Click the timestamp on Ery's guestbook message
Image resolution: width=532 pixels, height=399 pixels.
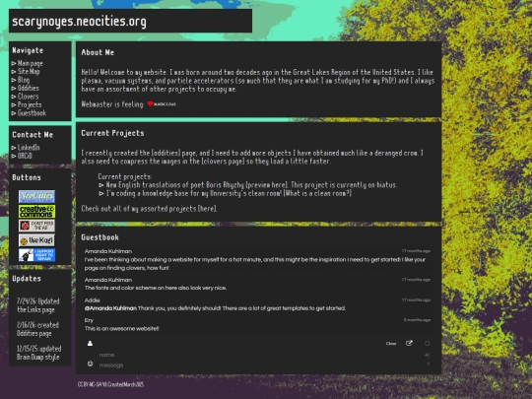417,320
